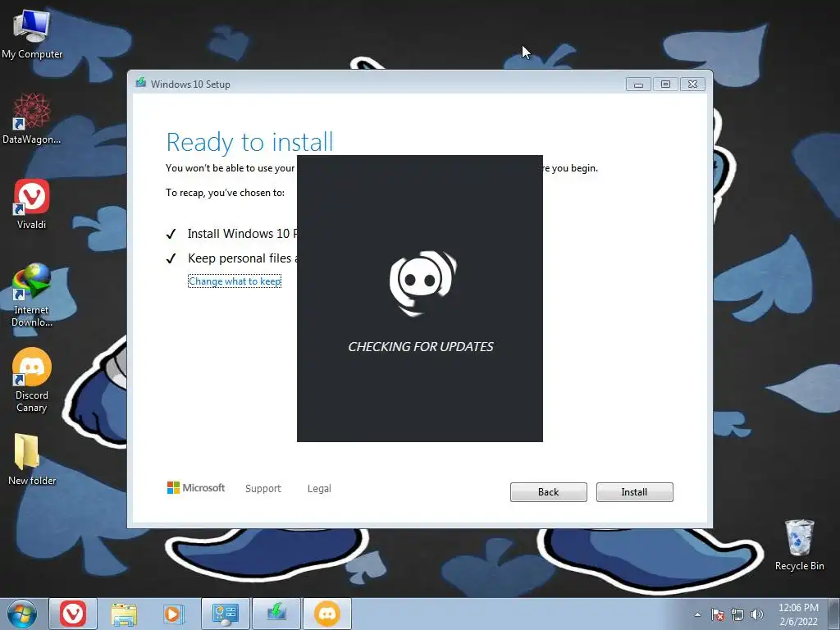Viewport: 840px width, 630px height.
Task: Select the Recycle Bin desktop icon
Action: click(x=799, y=546)
